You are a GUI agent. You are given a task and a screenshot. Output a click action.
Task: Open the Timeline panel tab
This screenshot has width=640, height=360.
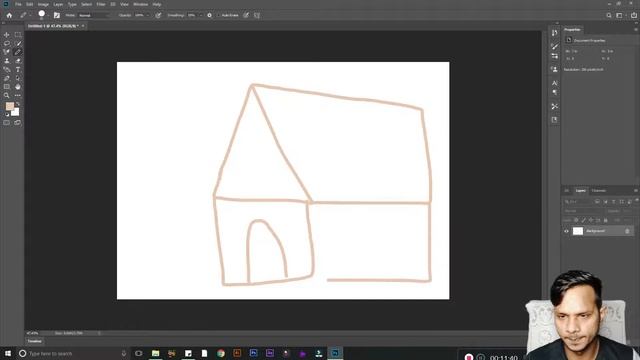pyautogui.click(x=35, y=341)
